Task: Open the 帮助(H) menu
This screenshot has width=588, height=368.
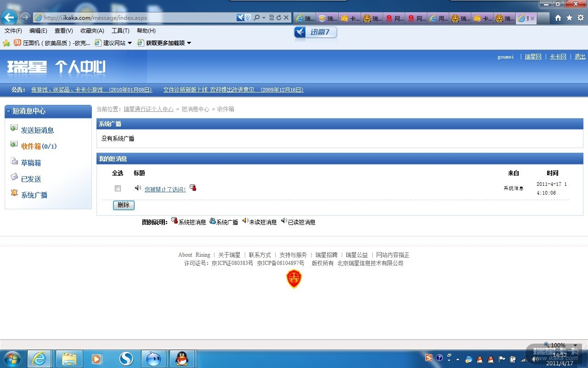Action: pyautogui.click(x=146, y=31)
